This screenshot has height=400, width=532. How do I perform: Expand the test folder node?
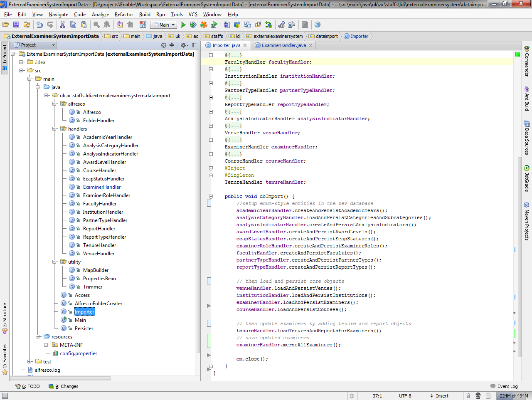[29, 361]
